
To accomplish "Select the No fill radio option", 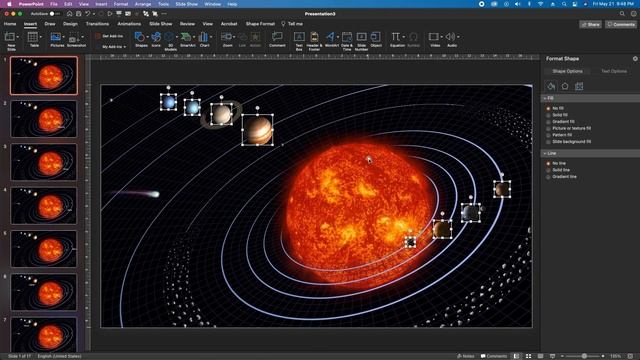I will click(548, 109).
